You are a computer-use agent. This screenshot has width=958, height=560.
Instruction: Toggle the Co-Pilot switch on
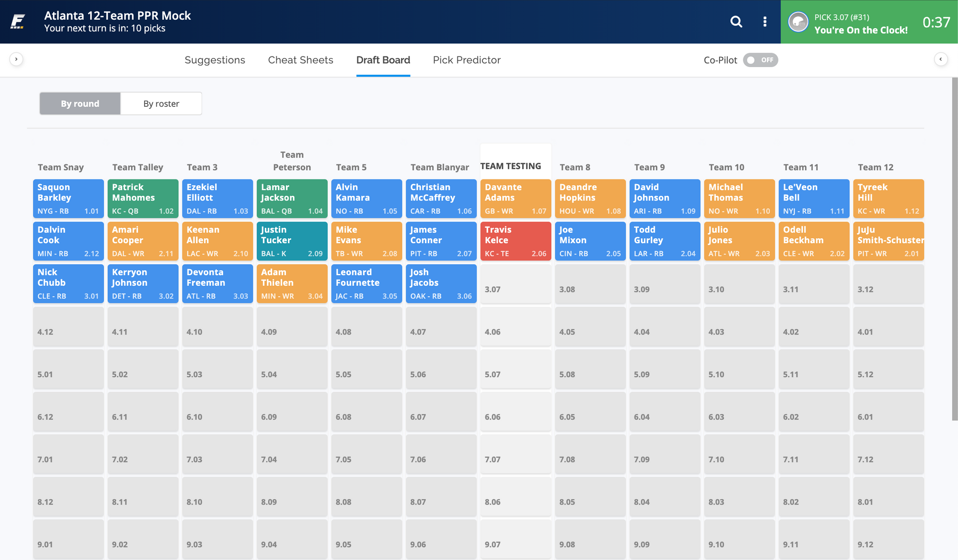point(760,60)
